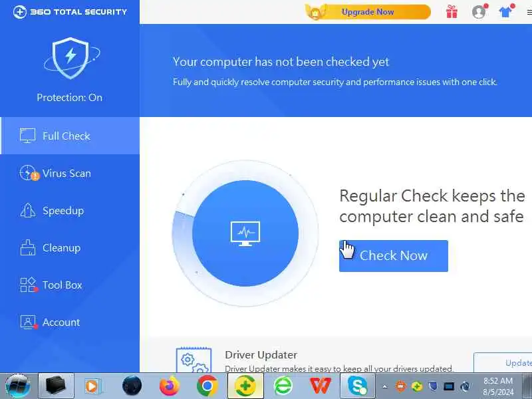532x399 pixels.
Task: Click the Upgrade Now banner
Action: (x=368, y=12)
